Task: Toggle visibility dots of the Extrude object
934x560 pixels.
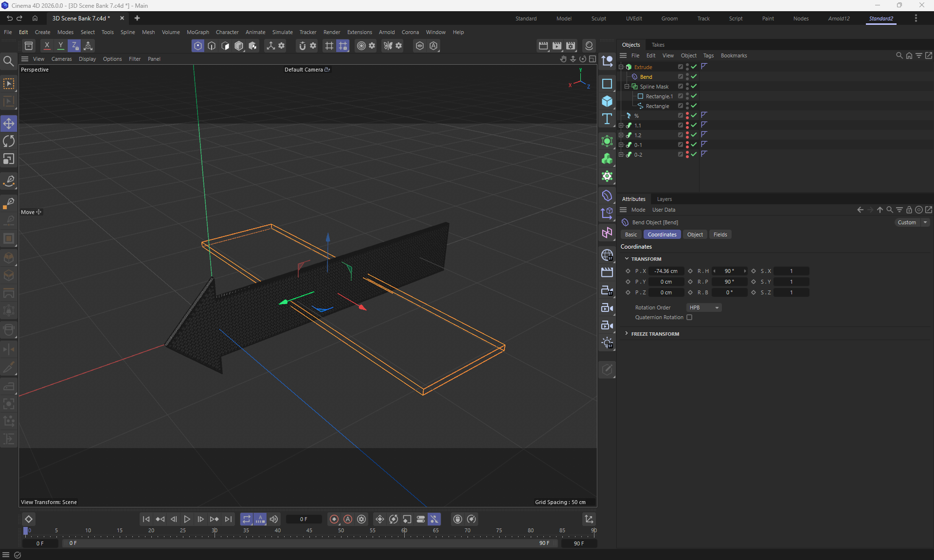Action: click(x=687, y=67)
